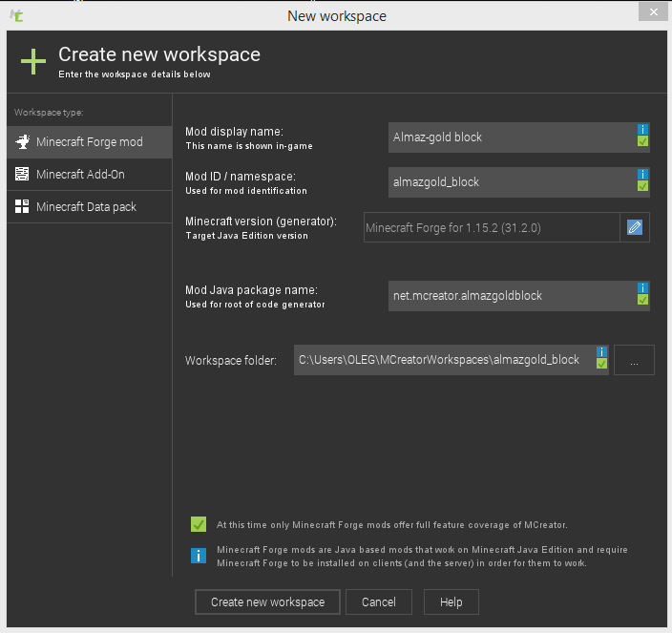Browse for workspace folder with ellipsis button
Screen dimensions: 672x633
pyautogui.click(x=634, y=360)
